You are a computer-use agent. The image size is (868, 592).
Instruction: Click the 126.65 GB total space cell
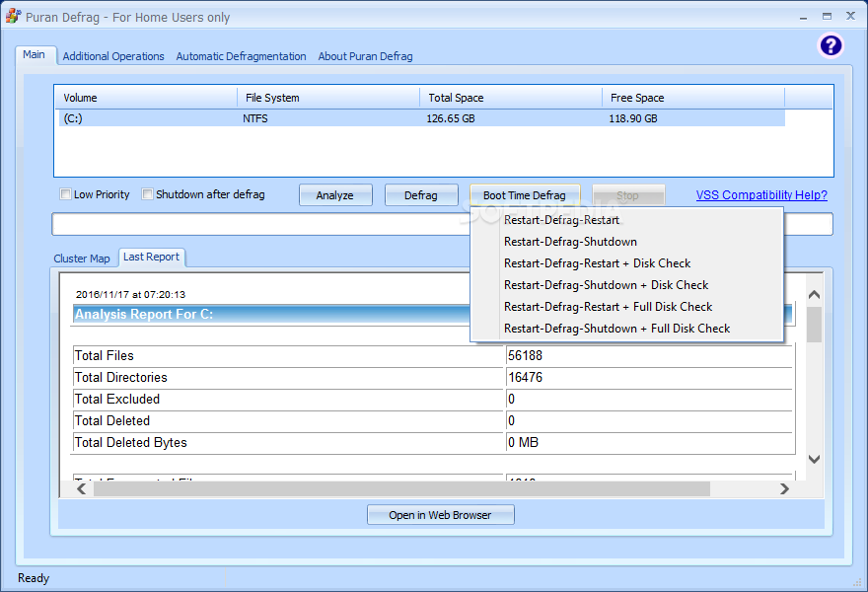click(x=451, y=118)
